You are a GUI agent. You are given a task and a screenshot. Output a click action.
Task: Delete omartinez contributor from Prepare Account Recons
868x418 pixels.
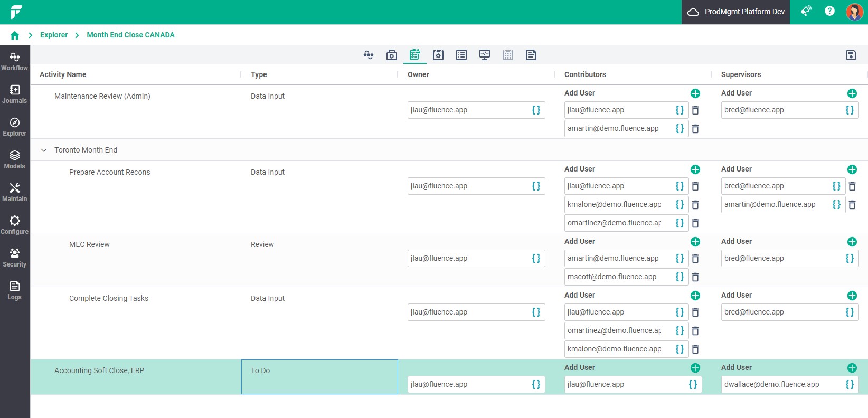[695, 223]
